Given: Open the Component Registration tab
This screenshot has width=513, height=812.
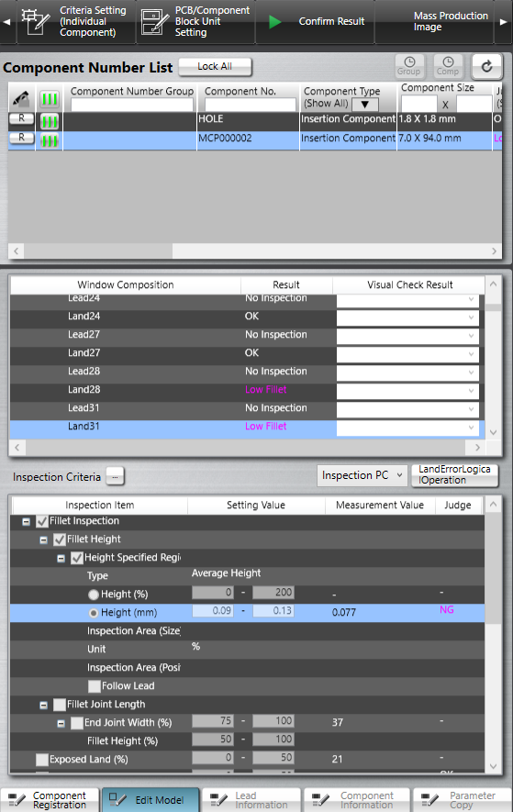Looking at the screenshot, I should click(x=50, y=799).
